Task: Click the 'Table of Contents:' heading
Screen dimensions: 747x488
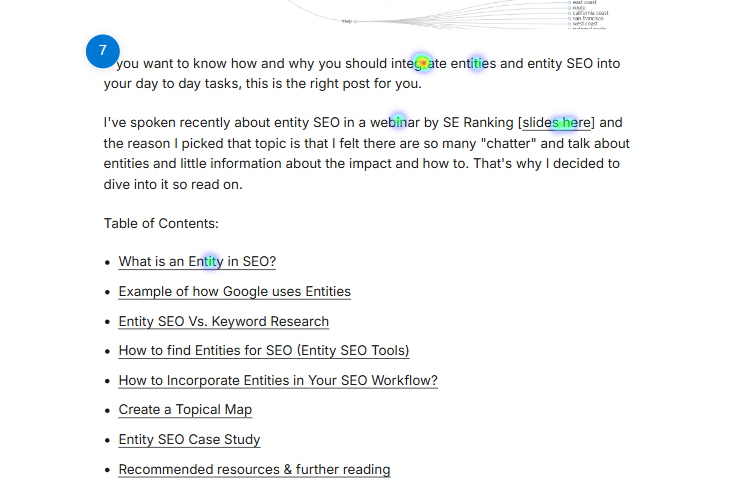Action: (161, 224)
